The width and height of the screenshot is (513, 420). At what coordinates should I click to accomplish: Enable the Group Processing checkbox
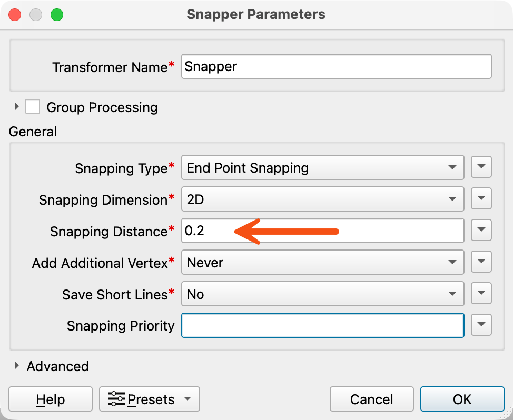(x=33, y=106)
